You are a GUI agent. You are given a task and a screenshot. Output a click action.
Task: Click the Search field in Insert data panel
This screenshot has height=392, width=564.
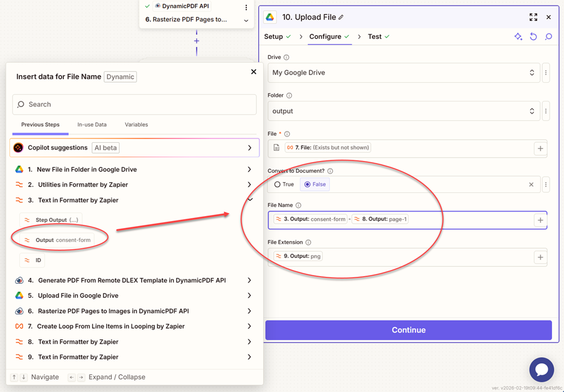[x=134, y=105]
